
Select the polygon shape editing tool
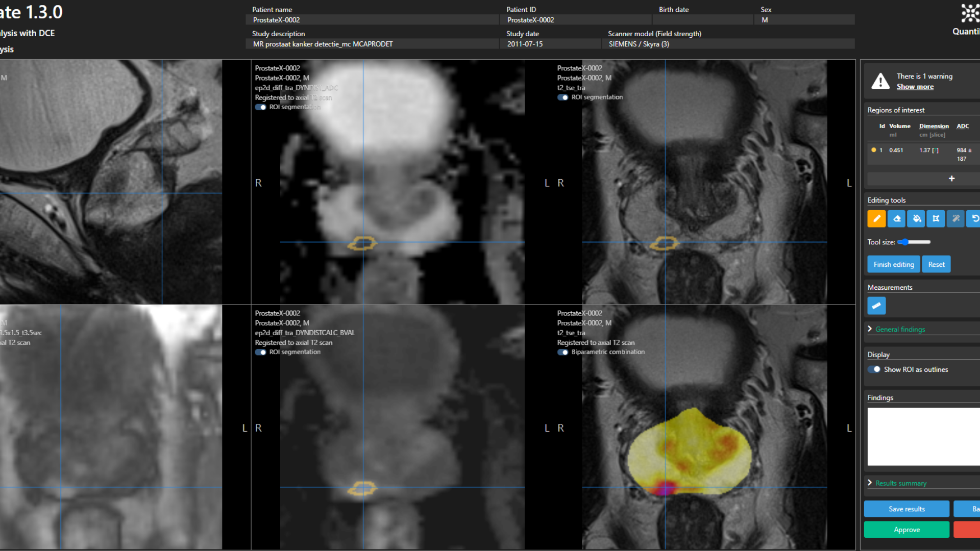point(936,219)
